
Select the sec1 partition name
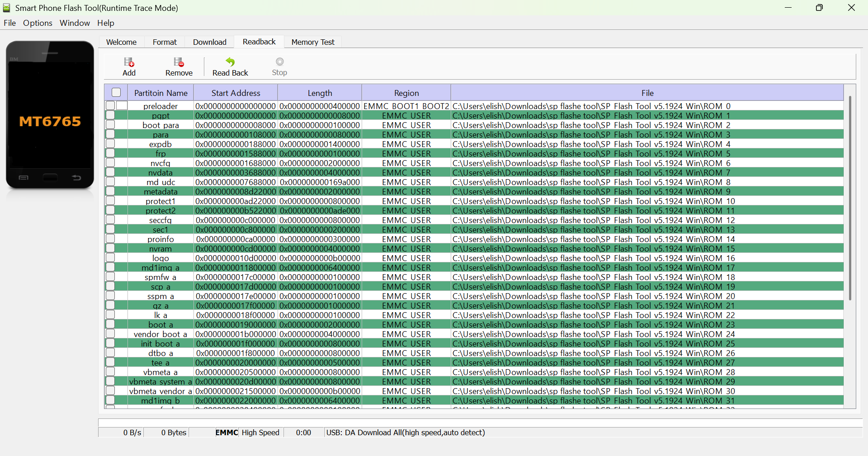pyautogui.click(x=160, y=229)
